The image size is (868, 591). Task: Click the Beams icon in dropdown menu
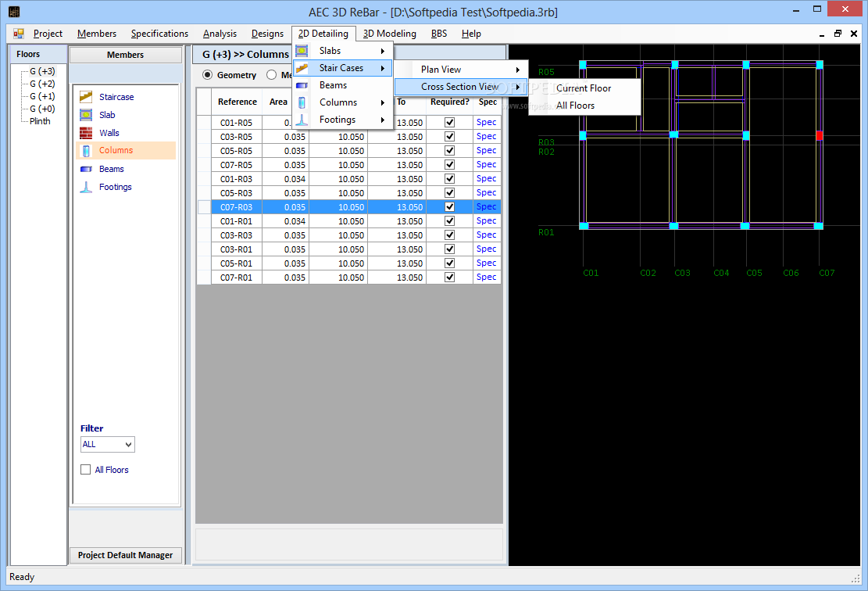click(x=302, y=85)
